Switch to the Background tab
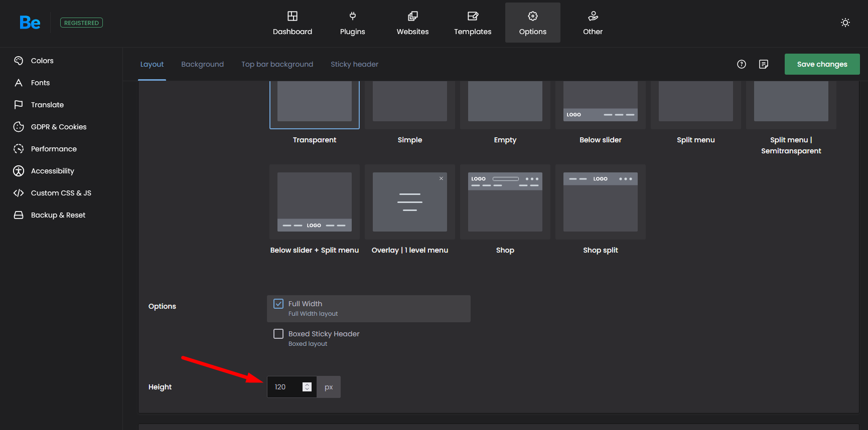This screenshot has width=868, height=430. [x=203, y=64]
